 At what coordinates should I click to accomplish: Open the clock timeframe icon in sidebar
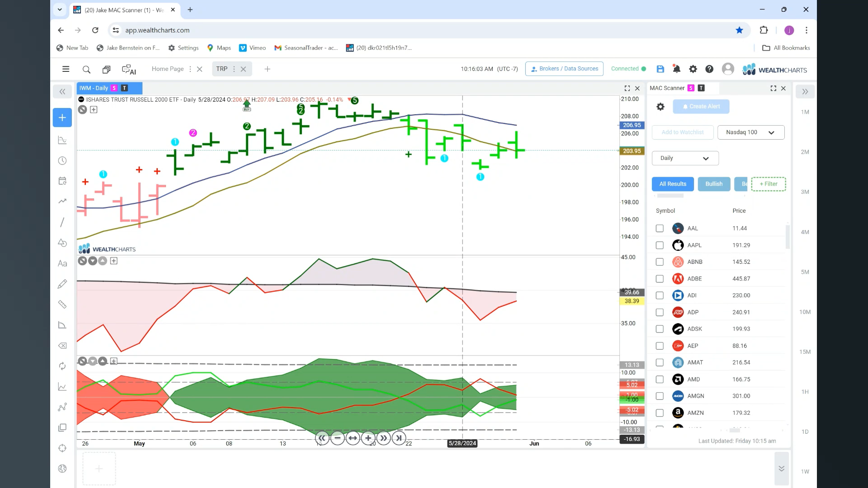62,161
